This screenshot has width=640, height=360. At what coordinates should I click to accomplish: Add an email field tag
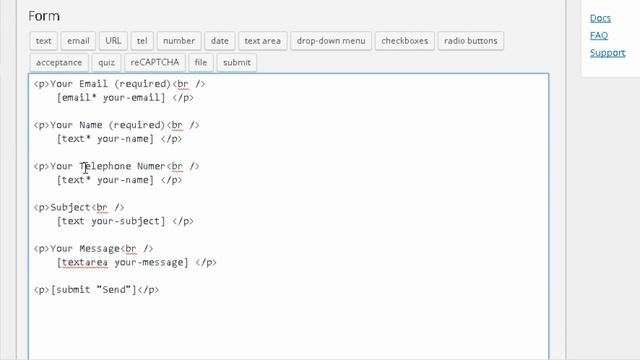(78, 41)
